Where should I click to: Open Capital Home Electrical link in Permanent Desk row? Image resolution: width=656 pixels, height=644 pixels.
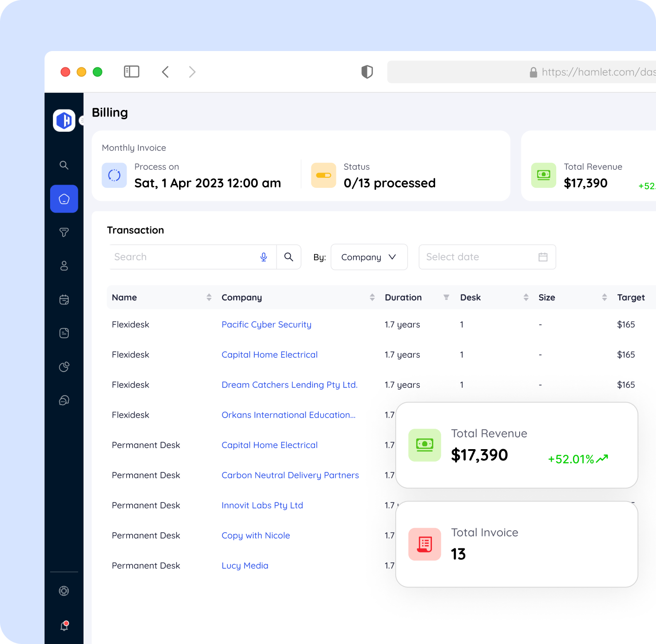pos(270,445)
